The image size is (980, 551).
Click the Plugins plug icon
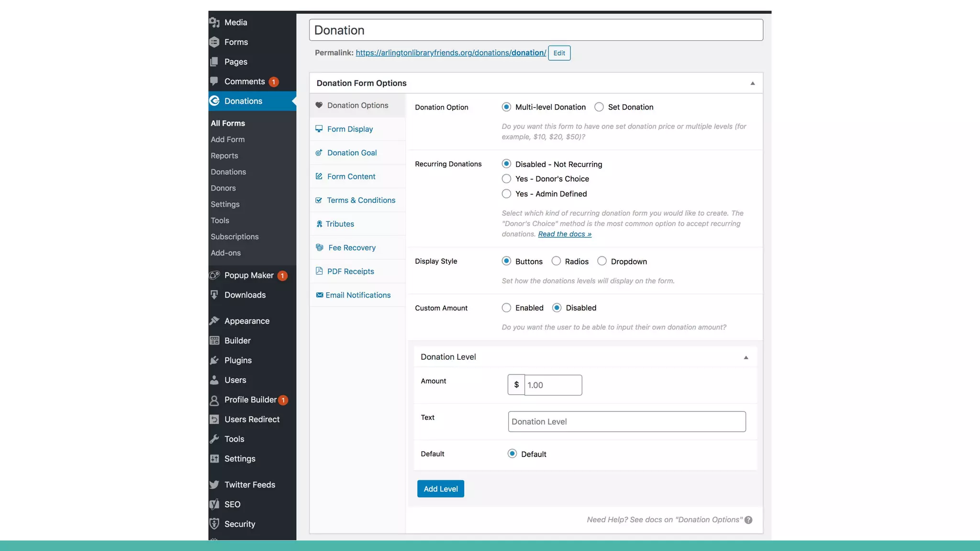pos(214,360)
